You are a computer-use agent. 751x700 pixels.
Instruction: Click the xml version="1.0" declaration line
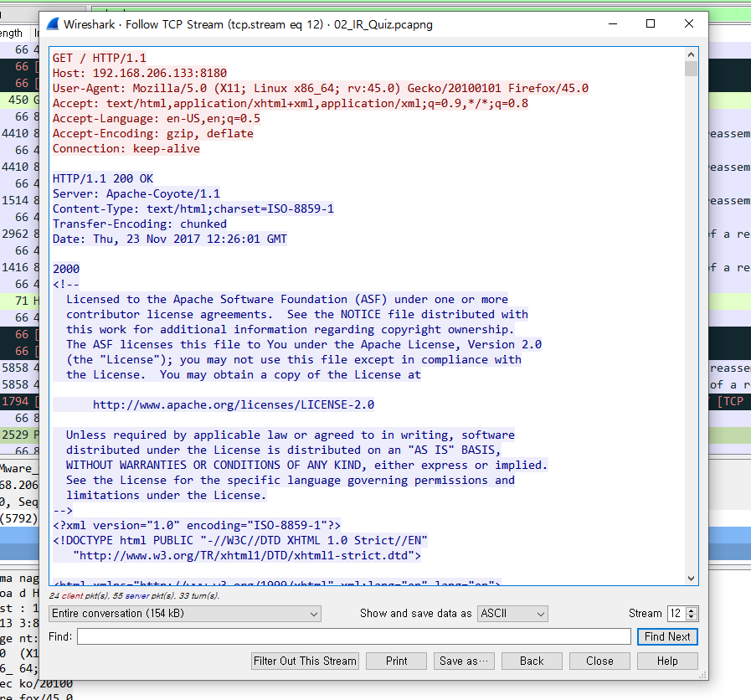pos(197,525)
